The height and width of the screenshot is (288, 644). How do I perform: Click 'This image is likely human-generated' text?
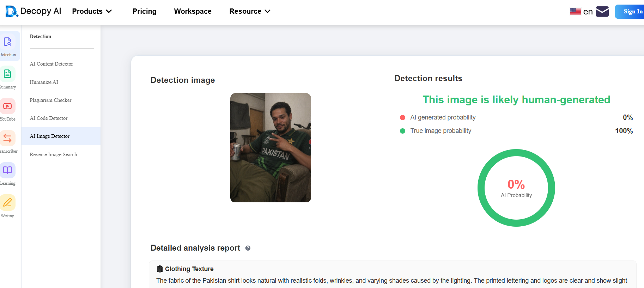coord(516,100)
